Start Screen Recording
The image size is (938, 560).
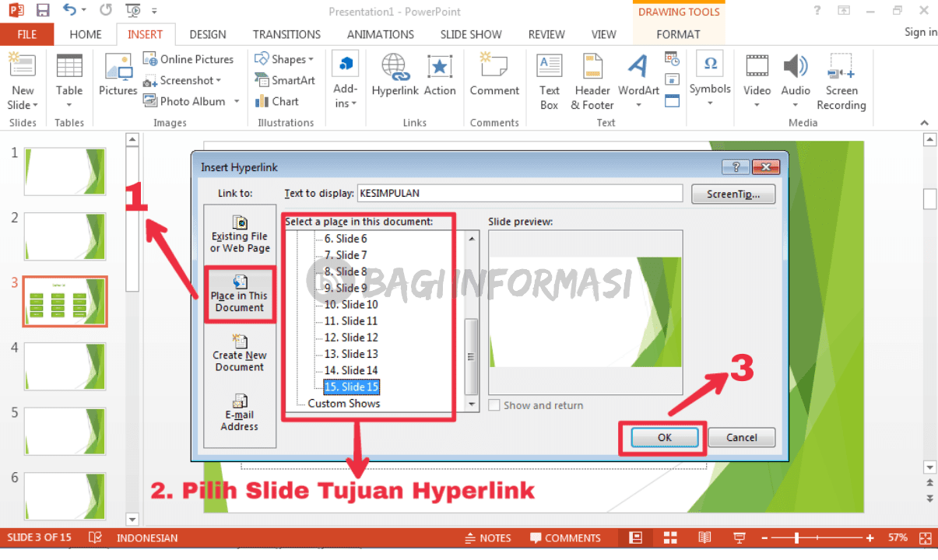[x=841, y=83]
